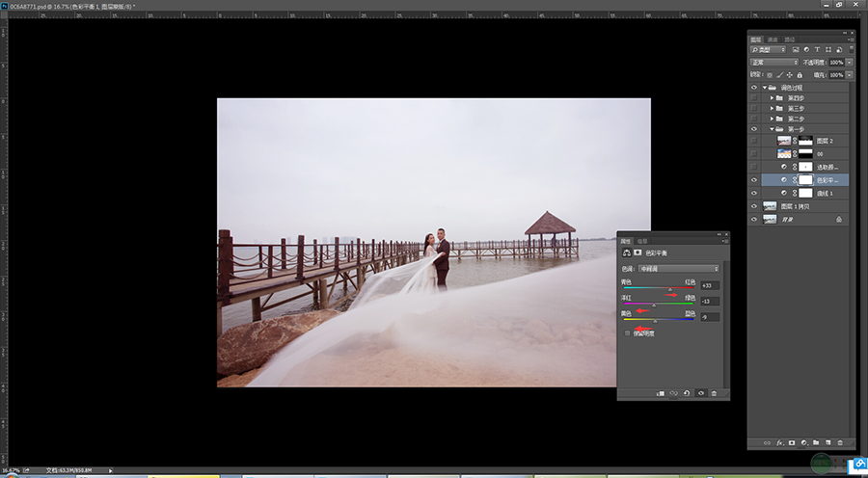
Task: Delete adjustment using Properties trash icon
Action: point(714,393)
